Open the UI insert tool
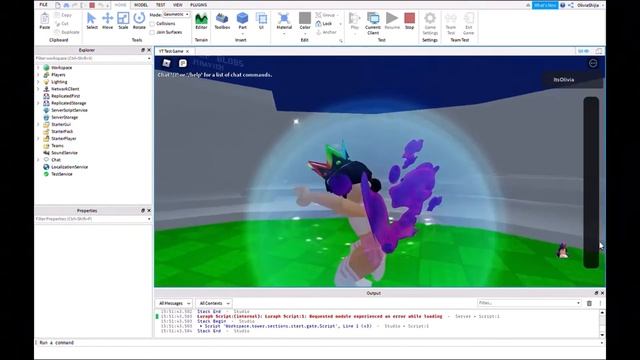The image size is (640, 360). (x=261, y=21)
